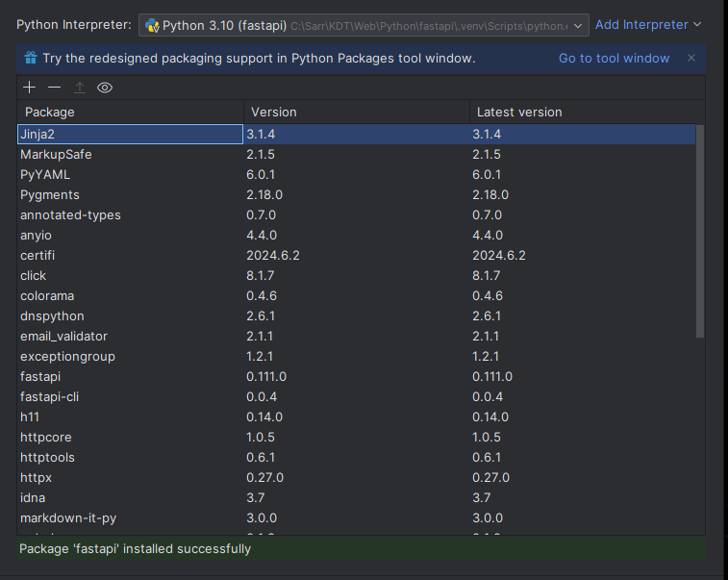The image size is (728, 580).
Task: Click the Version column header
Action: (x=357, y=112)
